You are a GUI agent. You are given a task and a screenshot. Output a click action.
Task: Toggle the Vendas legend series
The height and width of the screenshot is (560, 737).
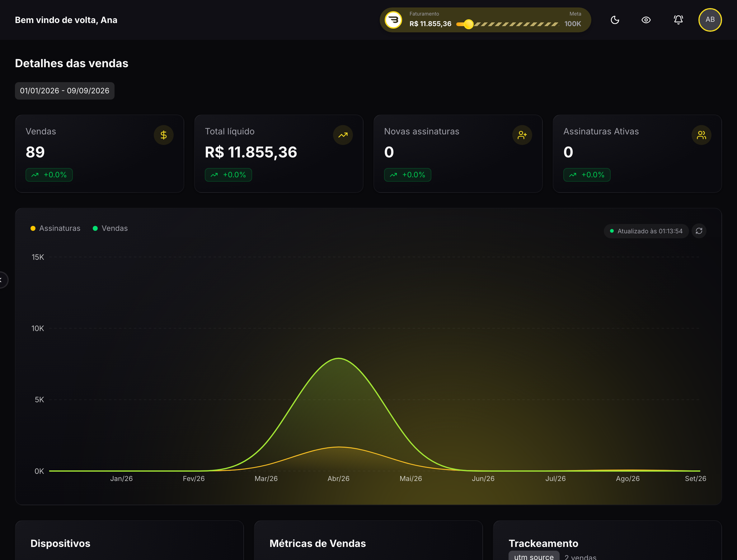pyautogui.click(x=110, y=228)
